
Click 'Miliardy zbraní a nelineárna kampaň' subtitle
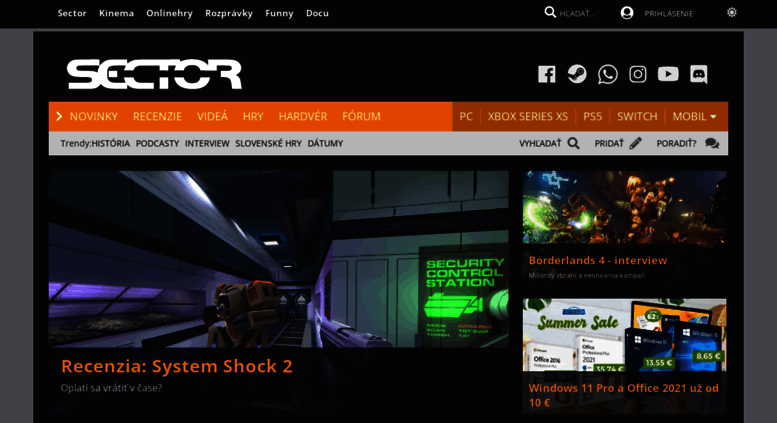click(x=587, y=275)
